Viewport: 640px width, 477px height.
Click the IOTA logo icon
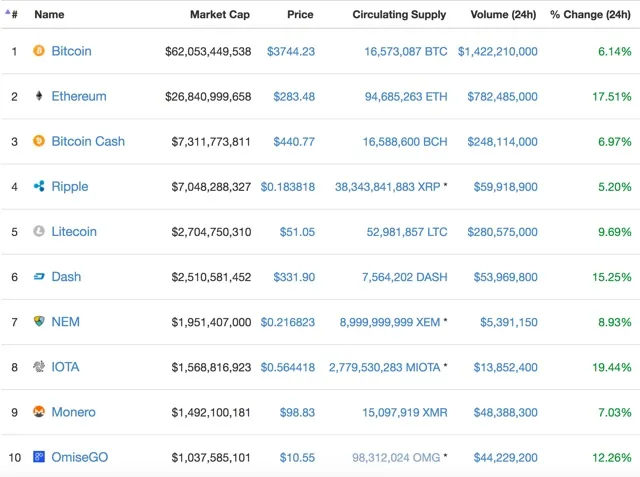pos(39,366)
